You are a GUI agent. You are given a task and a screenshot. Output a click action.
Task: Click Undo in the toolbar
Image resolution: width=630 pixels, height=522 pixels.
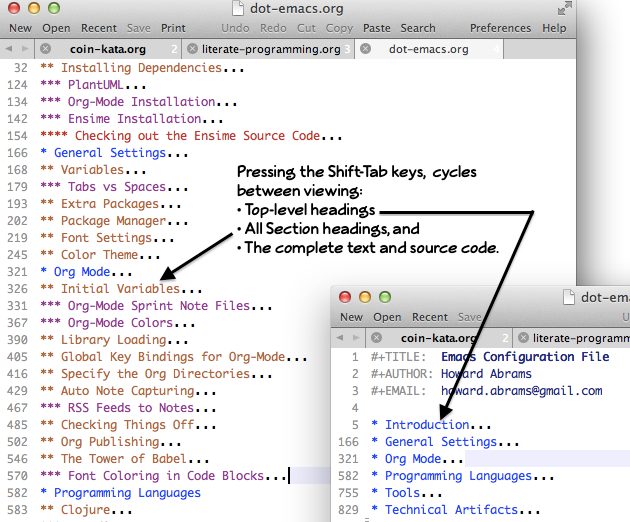click(235, 28)
